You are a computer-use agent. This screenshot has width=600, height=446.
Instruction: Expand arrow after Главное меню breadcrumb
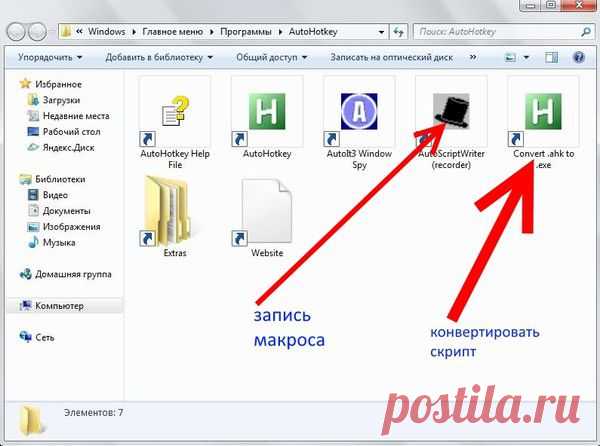(212, 32)
